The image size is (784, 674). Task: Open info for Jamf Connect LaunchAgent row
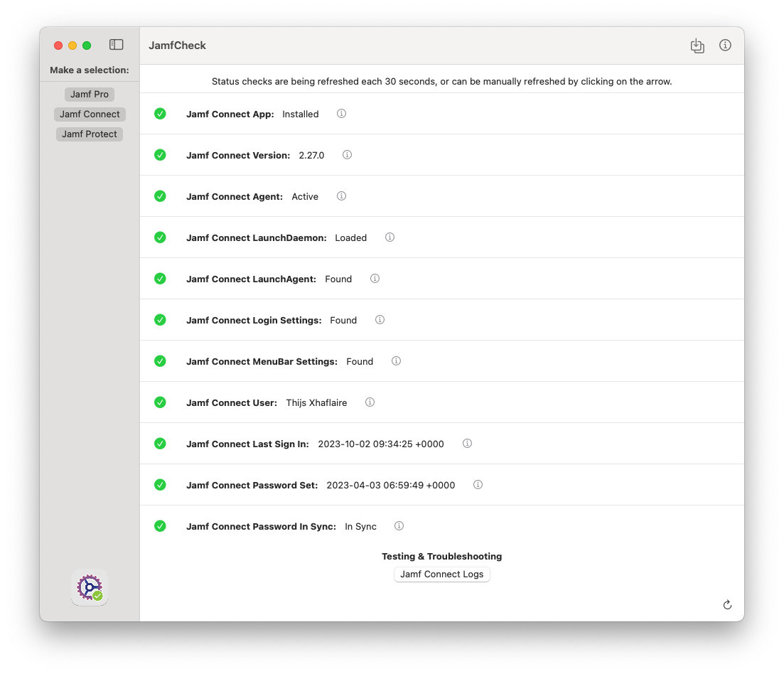375,279
